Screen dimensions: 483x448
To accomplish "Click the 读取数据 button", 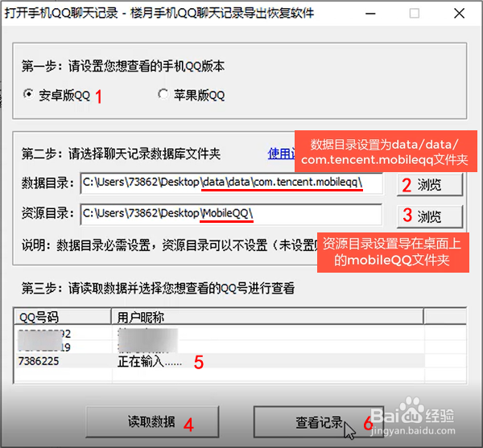I will [x=152, y=421].
